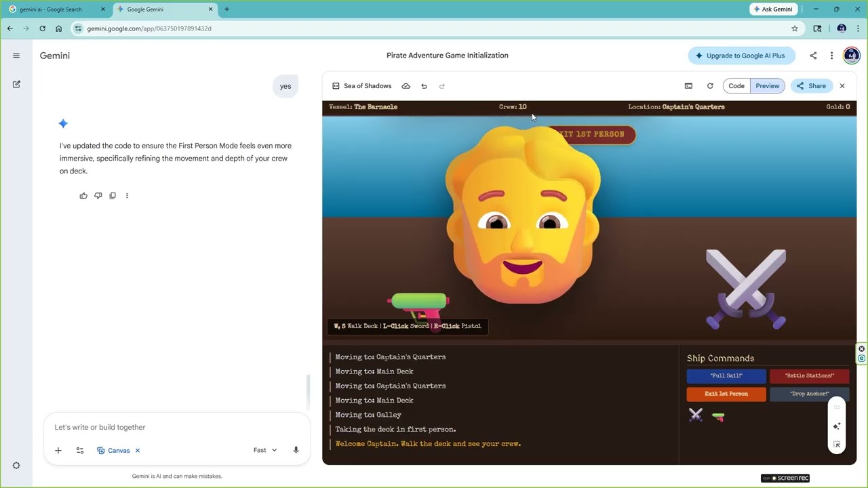The height and width of the screenshot is (488, 868).
Task: Click the select-element icon in floating toolbar
Action: pos(837,445)
